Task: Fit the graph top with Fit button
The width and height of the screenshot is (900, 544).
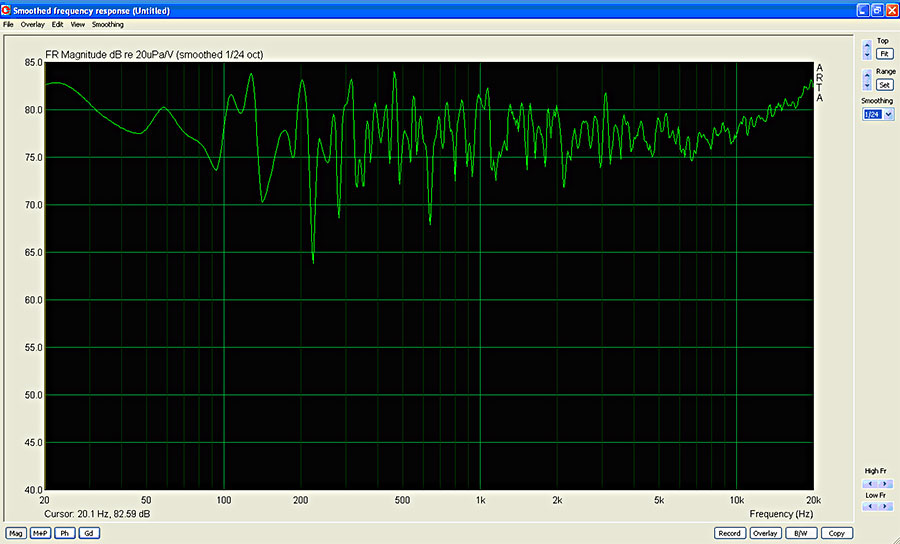Action: 885,54
